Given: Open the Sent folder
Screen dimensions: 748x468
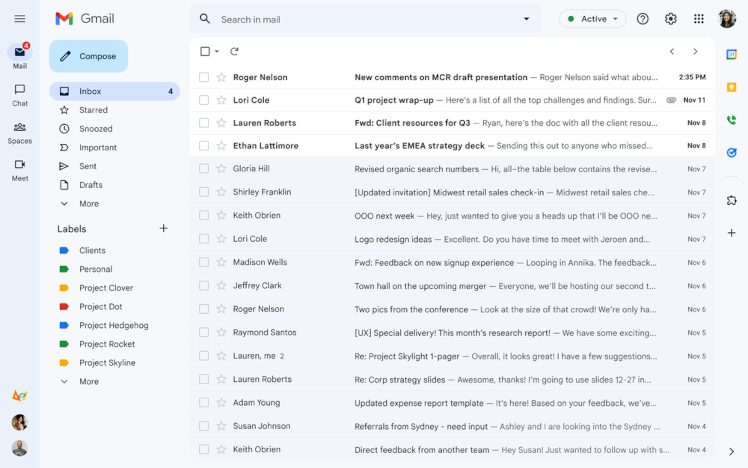Looking at the screenshot, I should [x=88, y=166].
